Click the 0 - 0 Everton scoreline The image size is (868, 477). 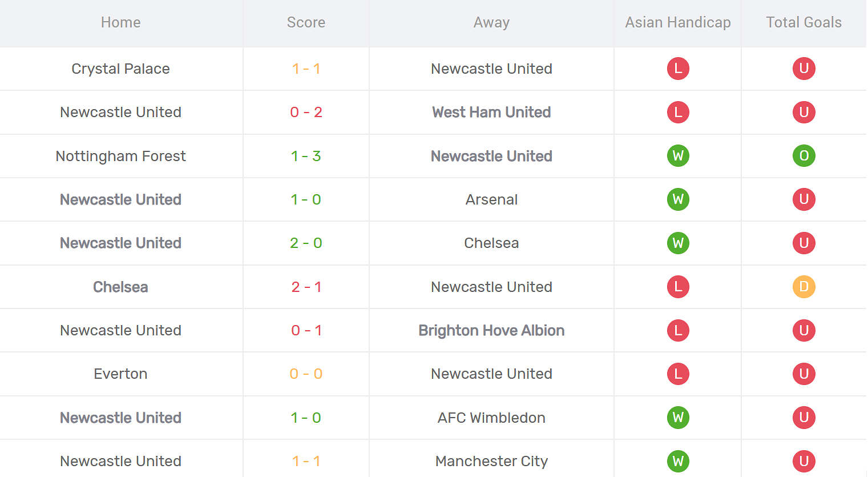306,374
